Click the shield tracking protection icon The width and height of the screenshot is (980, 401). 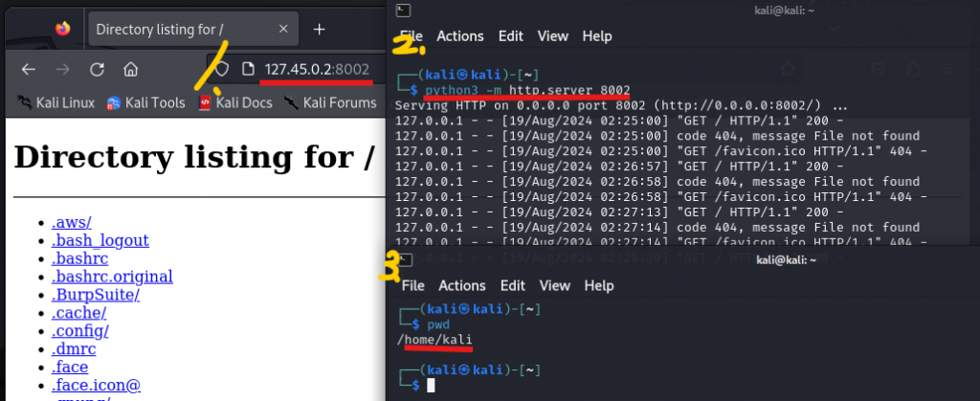pos(222,69)
